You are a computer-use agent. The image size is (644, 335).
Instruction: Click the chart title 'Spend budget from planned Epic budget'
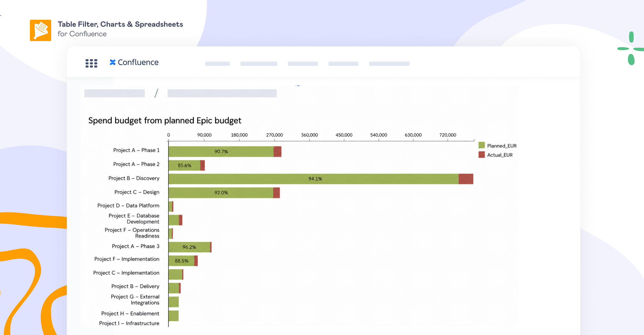pos(165,121)
